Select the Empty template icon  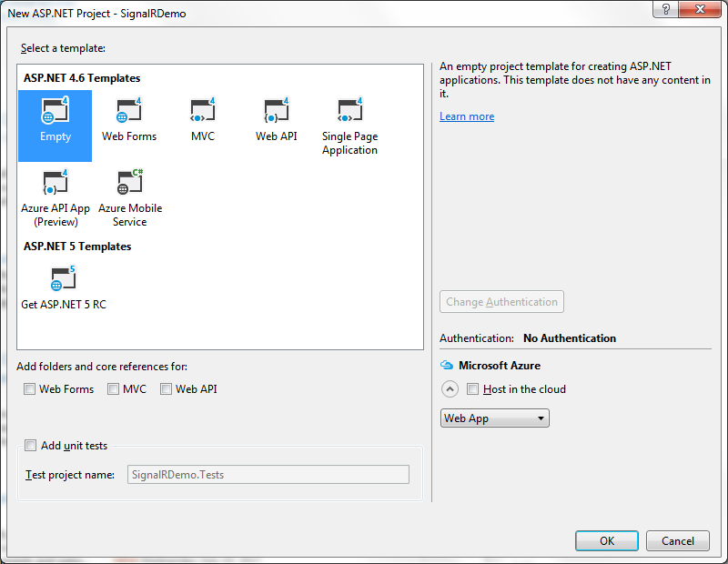(56, 110)
